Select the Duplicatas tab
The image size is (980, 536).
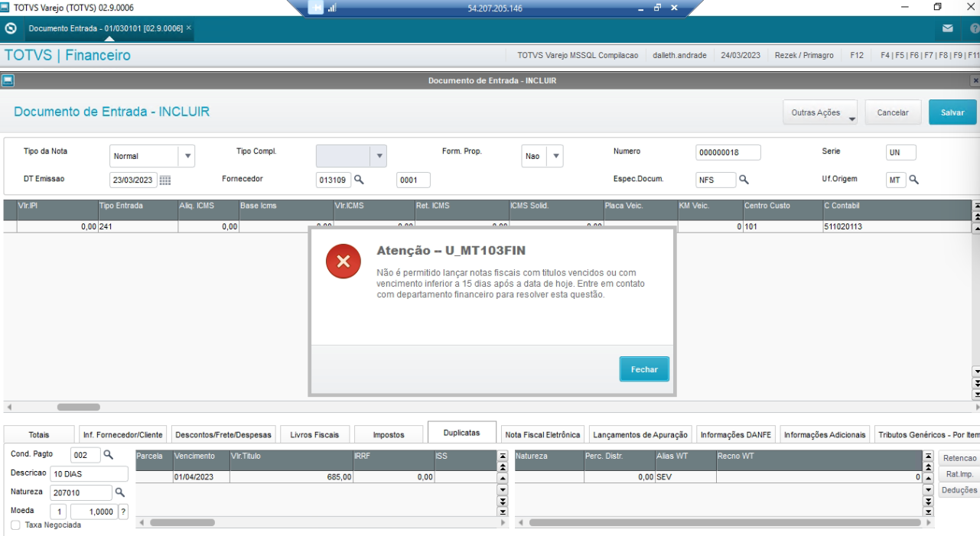coord(462,432)
